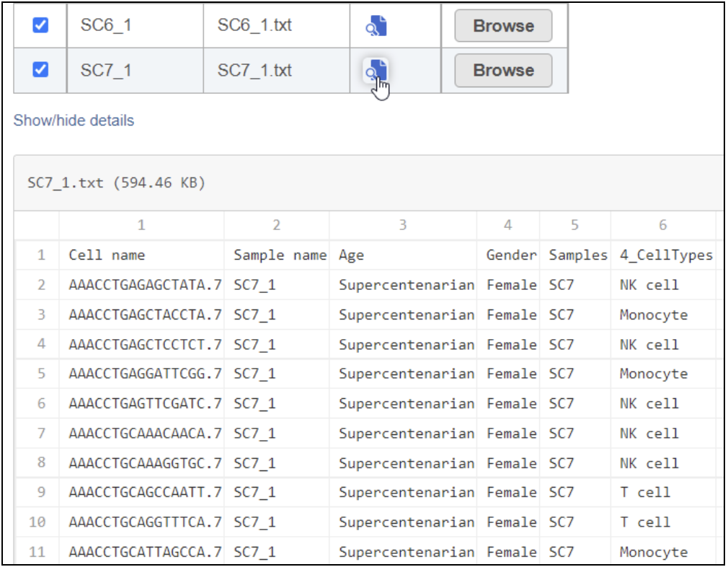Click the '4_CellTypes' header cell

(665, 255)
